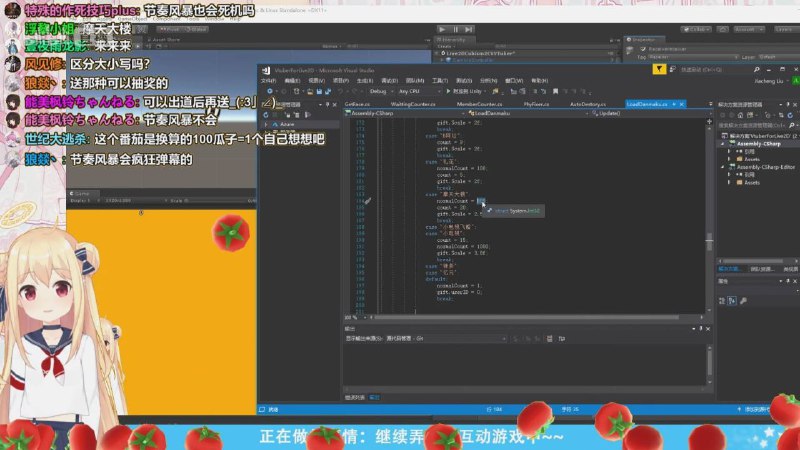Click the navigate backward toolbar icon
Screen dimensions: 800x450
pos(269,91)
